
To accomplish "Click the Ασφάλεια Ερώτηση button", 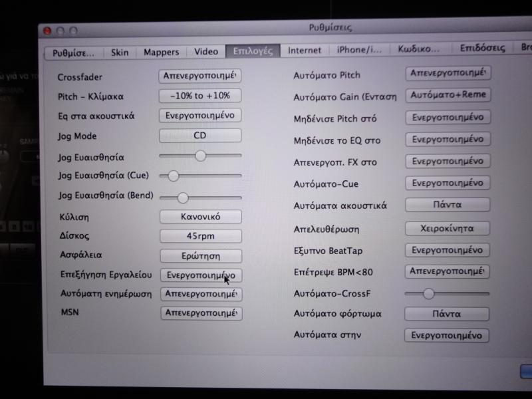I will click(x=200, y=255).
